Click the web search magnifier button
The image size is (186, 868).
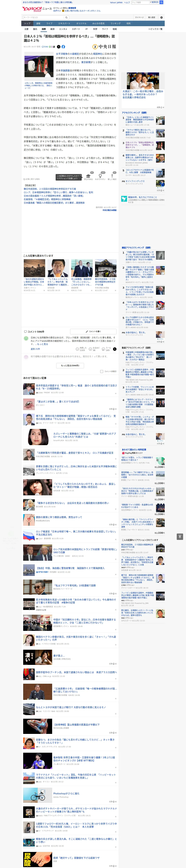[x=161, y=2]
